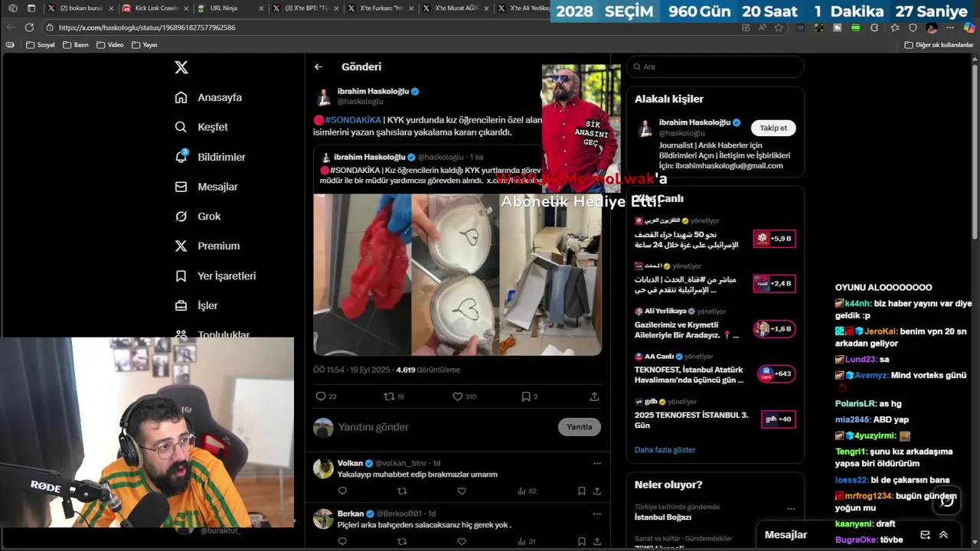Open the İstanbul Boğazı trending topic
Image resolution: width=980 pixels, height=551 pixels.
tap(662, 517)
